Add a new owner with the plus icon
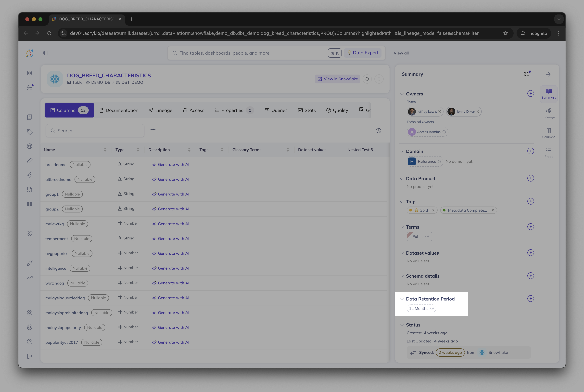 tap(531, 93)
